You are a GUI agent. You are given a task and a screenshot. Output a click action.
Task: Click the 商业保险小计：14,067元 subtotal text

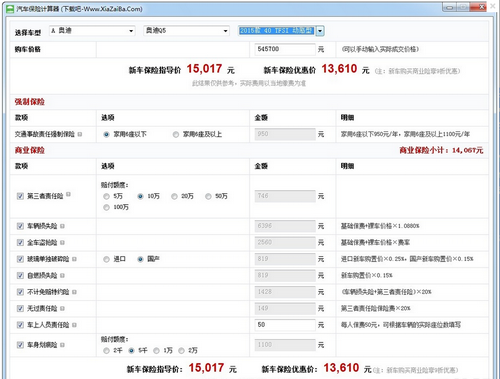pyautogui.click(x=441, y=150)
